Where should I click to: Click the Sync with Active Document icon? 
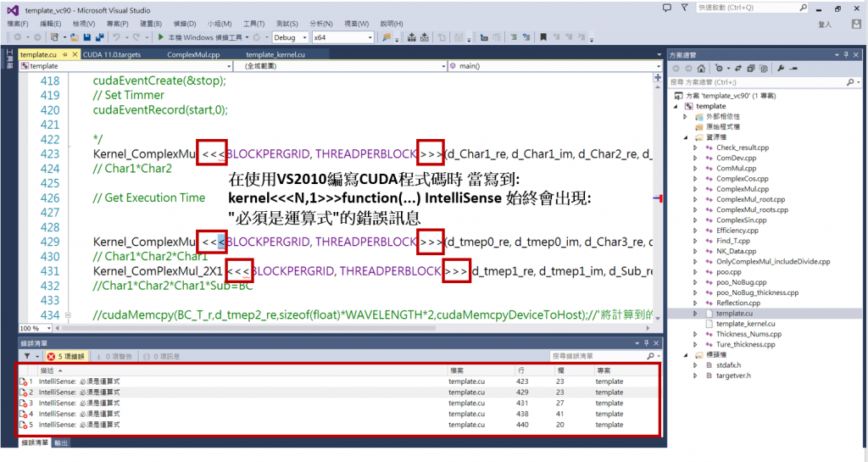(738, 69)
